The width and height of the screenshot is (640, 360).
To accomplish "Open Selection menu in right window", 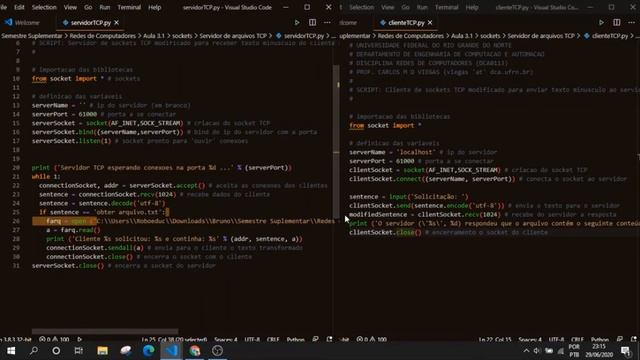I will tap(361, 7).
